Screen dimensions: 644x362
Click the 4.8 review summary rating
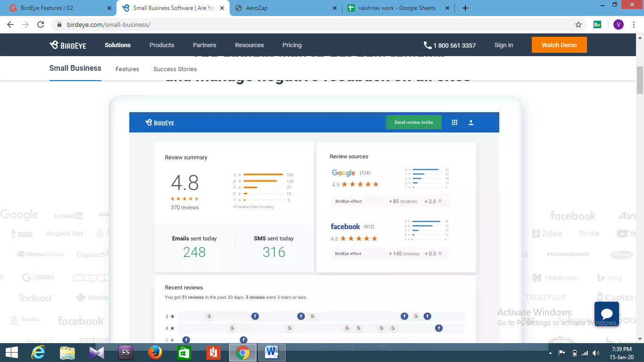click(x=185, y=183)
